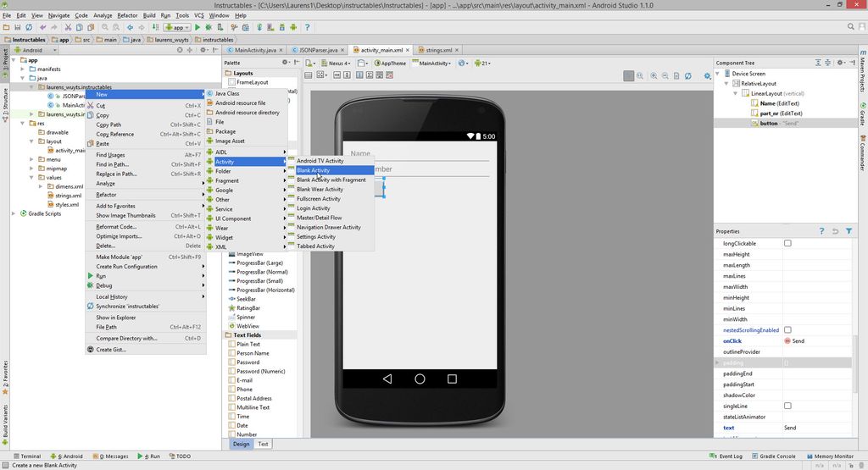This screenshot has width=868, height=470.
Task: Open the Memory Monitor tool window
Action: [829, 456]
